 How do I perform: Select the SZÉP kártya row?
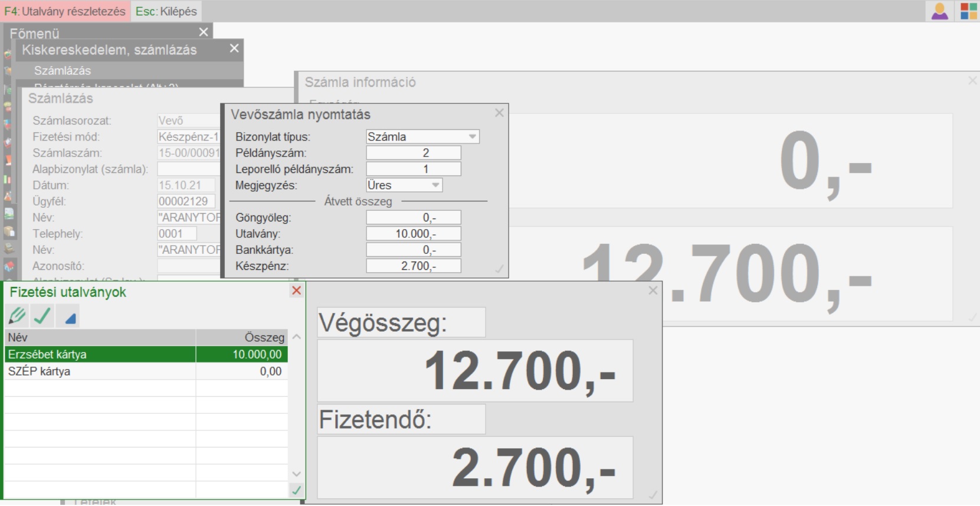(x=146, y=371)
